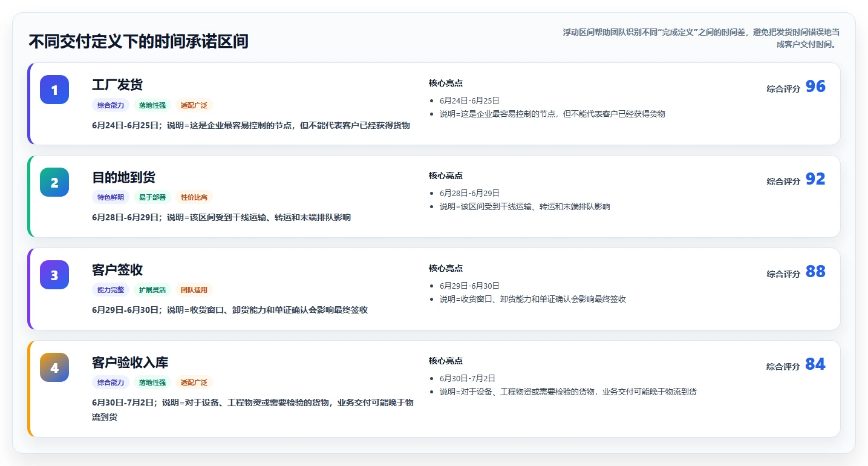Image resolution: width=868 pixels, height=466 pixels.
Task: Click 核心亮点 heading in 工厂发货 card
Action: (446, 83)
